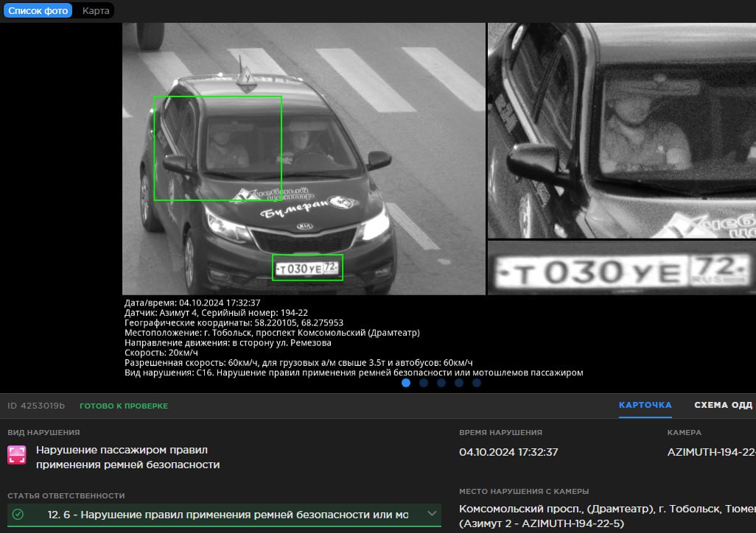The image size is (756, 533).
Task: Open the Карта tab
Action: pyautogui.click(x=96, y=11)
